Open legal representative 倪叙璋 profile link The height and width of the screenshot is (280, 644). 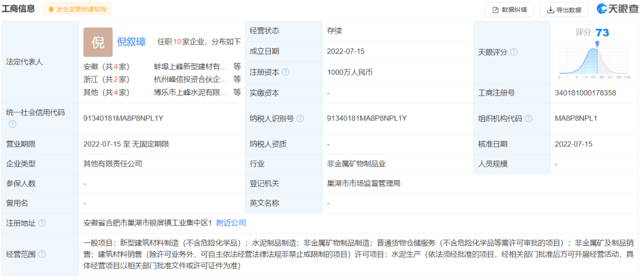coord(131,42)
